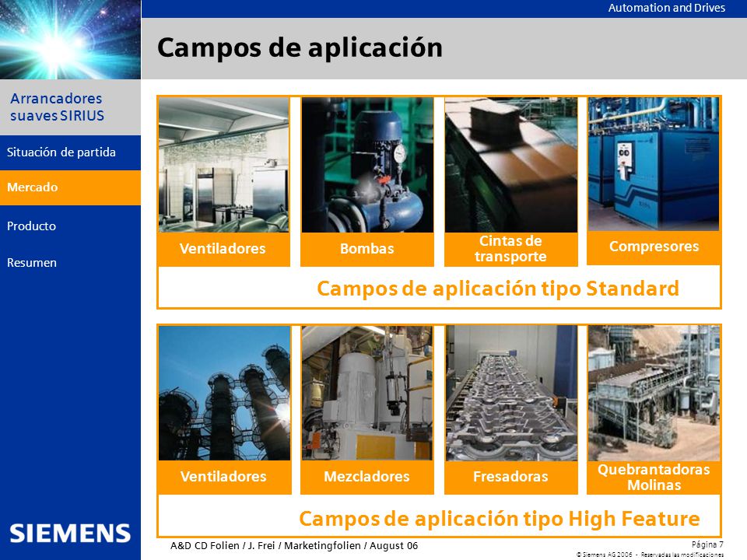
Task: Click the SIEMENS logo
Action: coord(70,534)
